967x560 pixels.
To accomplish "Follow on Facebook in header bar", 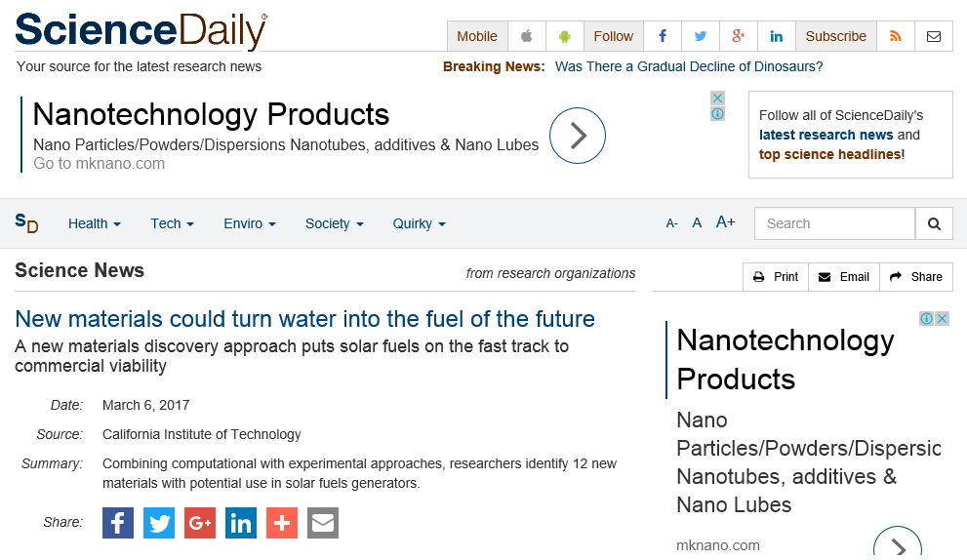I will tap(663, 36).
